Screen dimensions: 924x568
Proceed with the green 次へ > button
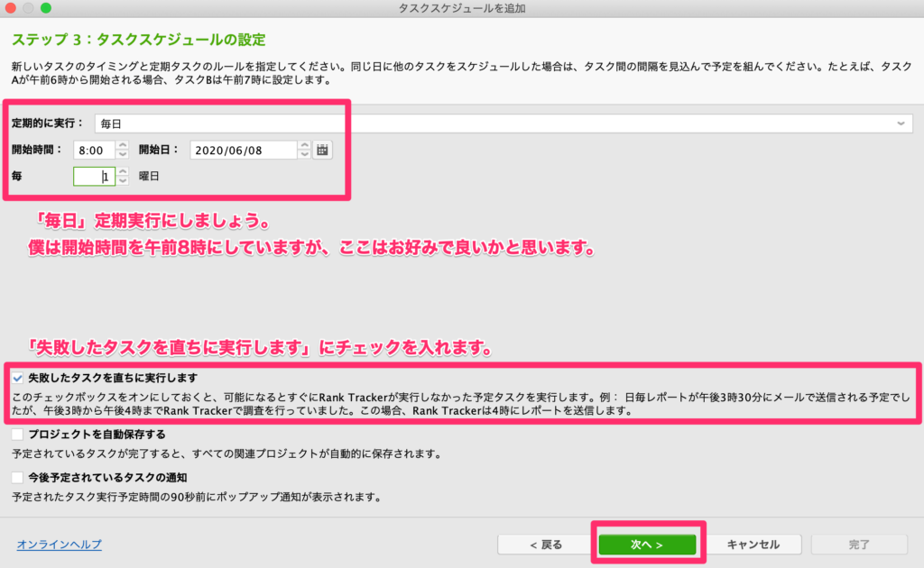(x=647, y=545)
